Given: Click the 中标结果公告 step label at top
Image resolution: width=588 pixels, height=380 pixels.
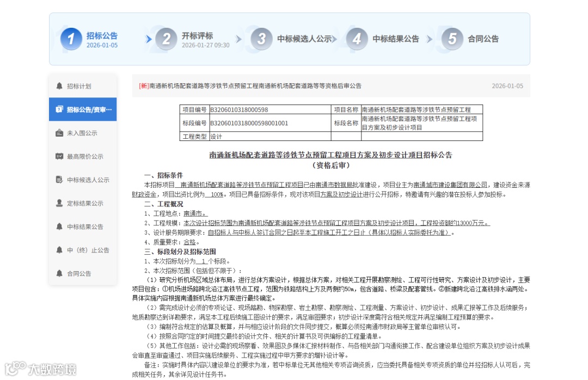Looking at the screenshot, I should [x=396, y=39].
